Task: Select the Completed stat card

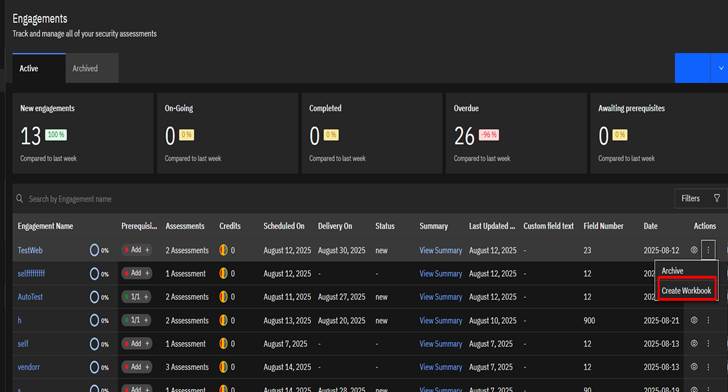Action: tap(372, 133)
